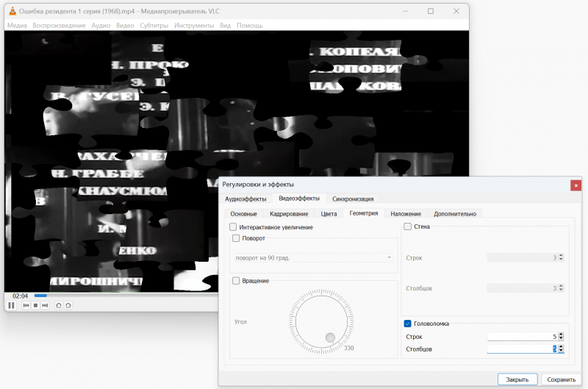Open the поворот на 90 град. dropdown
Image resolution: width=588 pixels, height=389 pixels.
(x=314, y=257)
